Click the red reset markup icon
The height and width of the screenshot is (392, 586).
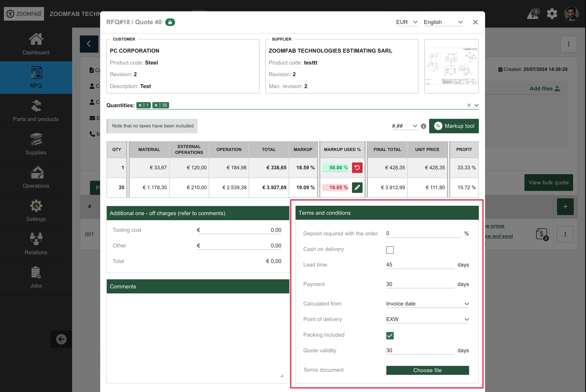pos(357,168)
